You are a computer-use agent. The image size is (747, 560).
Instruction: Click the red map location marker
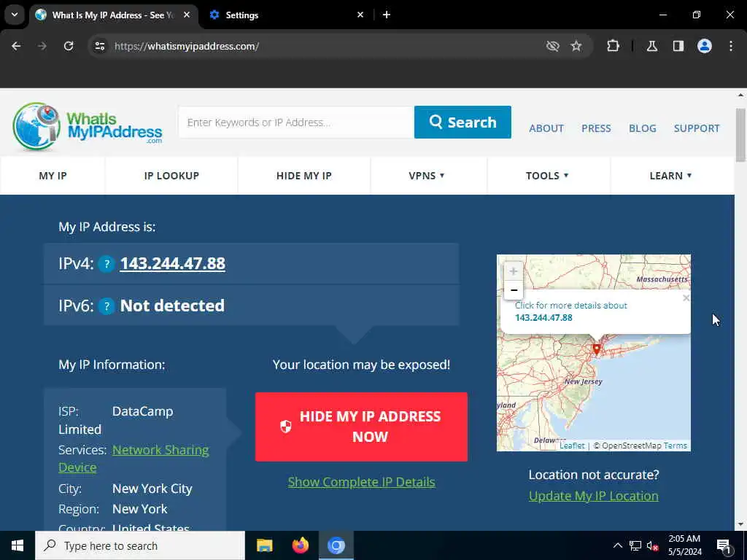point(596,349)
